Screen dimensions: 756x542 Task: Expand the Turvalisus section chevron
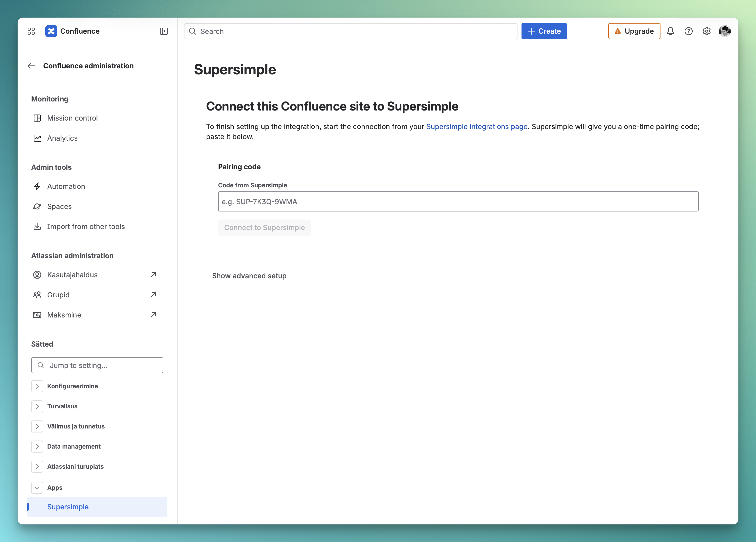[x=37, y=406]
